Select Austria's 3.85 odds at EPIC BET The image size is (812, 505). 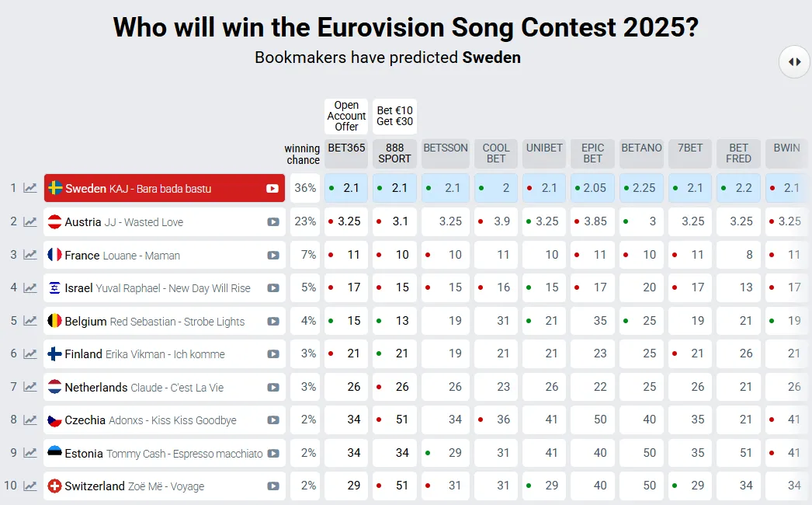tap(592, 221)
